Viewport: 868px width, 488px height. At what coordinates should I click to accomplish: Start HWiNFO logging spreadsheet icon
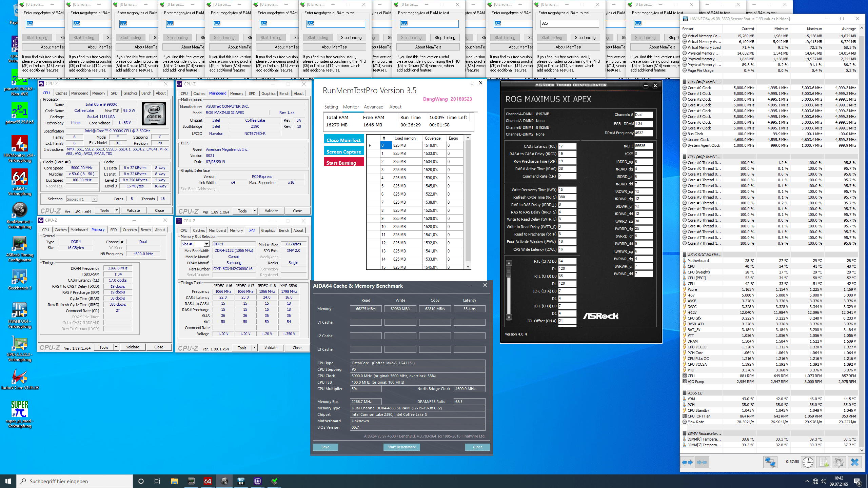click(x=823, y=462)
